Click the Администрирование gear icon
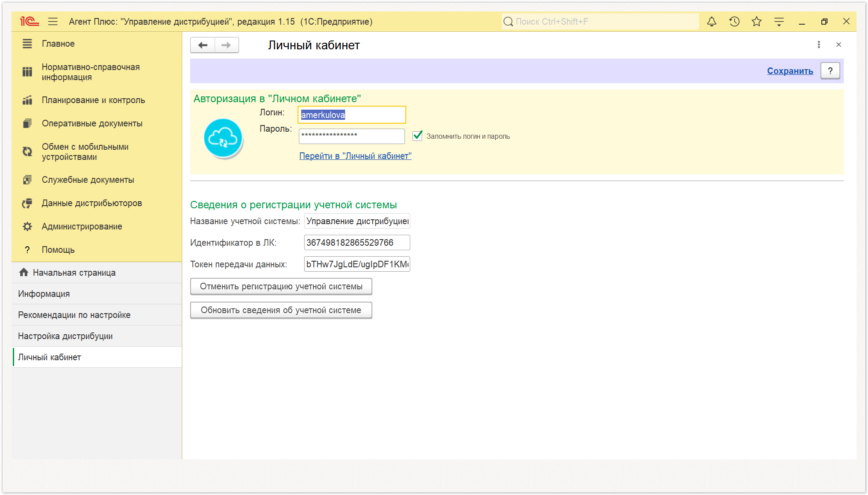Viewport: 868px width, 495px height. pyautogui.click(x=27, y=226)
